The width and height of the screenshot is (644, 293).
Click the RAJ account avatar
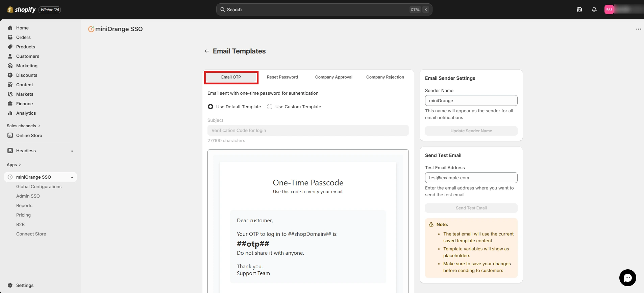click(x=609, y=9)
